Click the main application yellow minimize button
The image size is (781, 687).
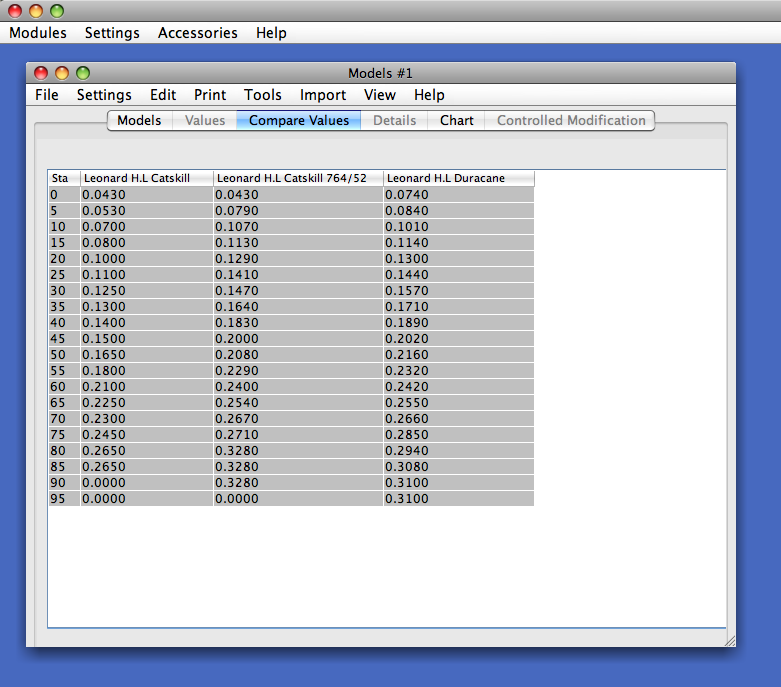point(36,10)
